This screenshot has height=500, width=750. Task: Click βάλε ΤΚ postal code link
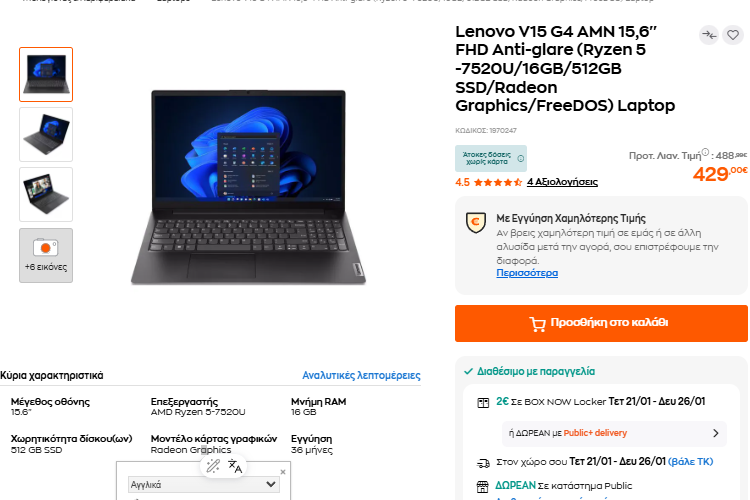(x=690, y=462)
